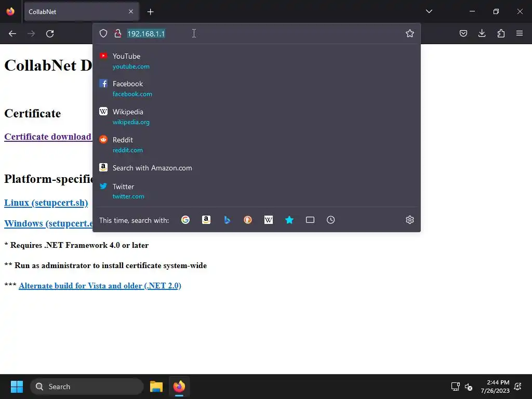Open muted volume tray icon

[469, 387]
